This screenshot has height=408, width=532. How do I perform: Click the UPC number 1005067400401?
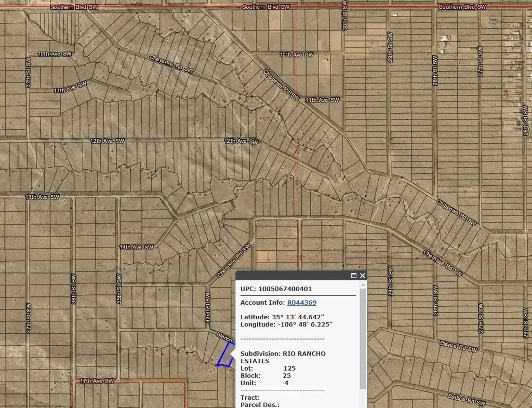[284, 289]
